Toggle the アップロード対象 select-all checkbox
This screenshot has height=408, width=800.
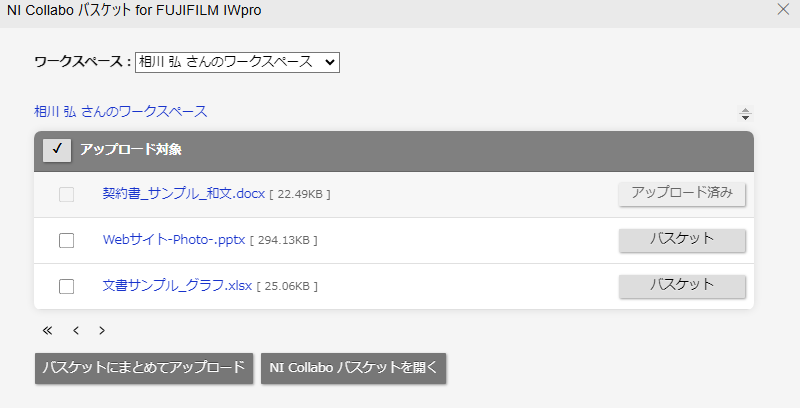coord(57,149)
